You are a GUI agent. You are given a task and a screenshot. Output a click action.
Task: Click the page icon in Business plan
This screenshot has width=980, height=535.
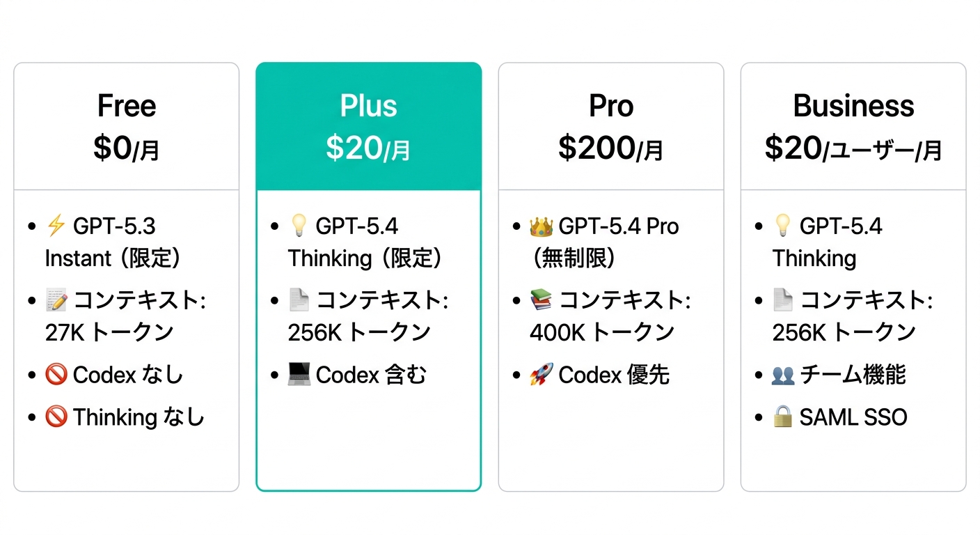(x=783, y=301)
